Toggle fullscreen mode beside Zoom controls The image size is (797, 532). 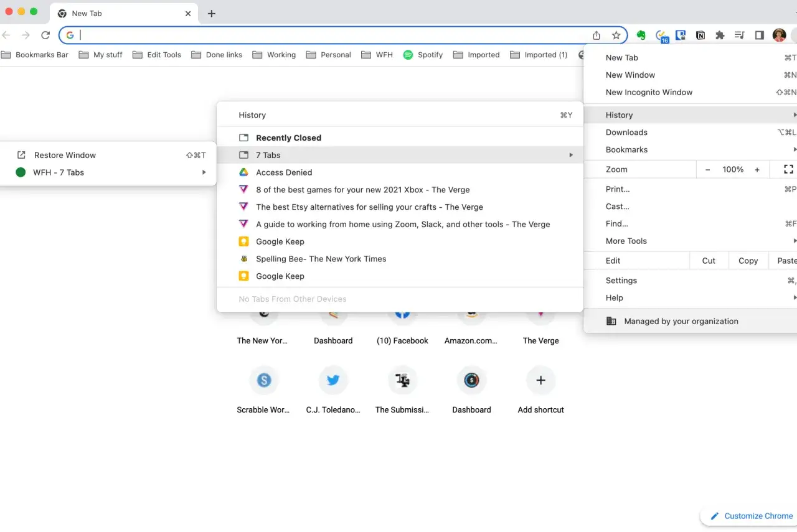click(x=788, y=169)
